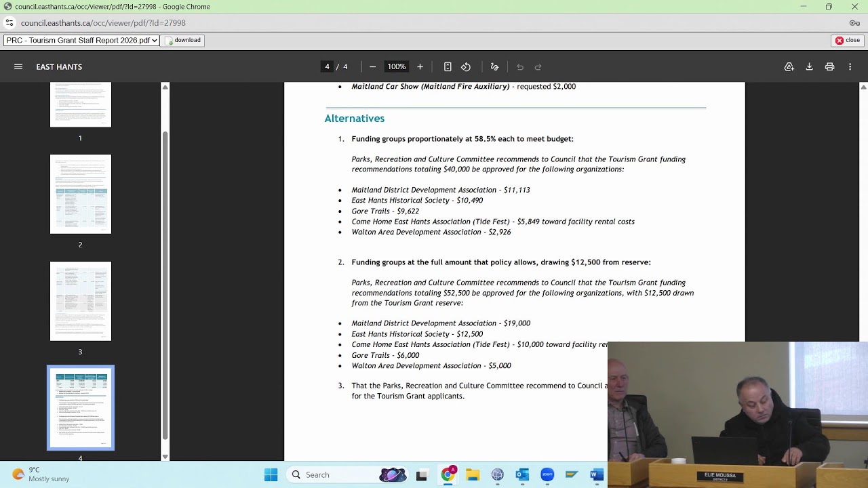Click the password key icon in address bar

[854, 22]
